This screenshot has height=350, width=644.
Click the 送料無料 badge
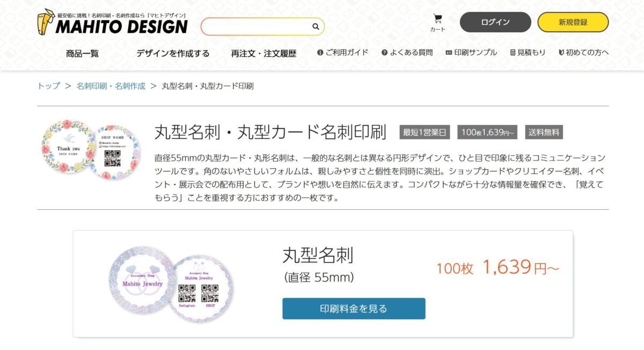(544, 132)
